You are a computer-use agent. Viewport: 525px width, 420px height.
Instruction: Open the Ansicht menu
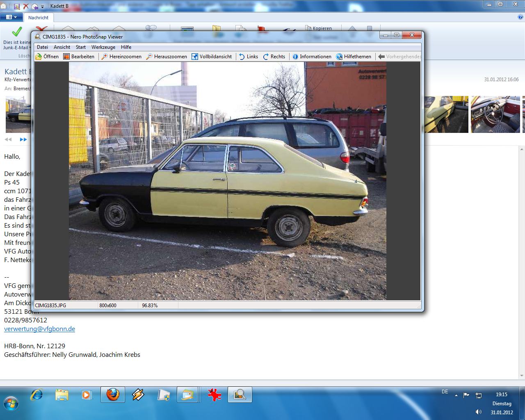(62, 47)
